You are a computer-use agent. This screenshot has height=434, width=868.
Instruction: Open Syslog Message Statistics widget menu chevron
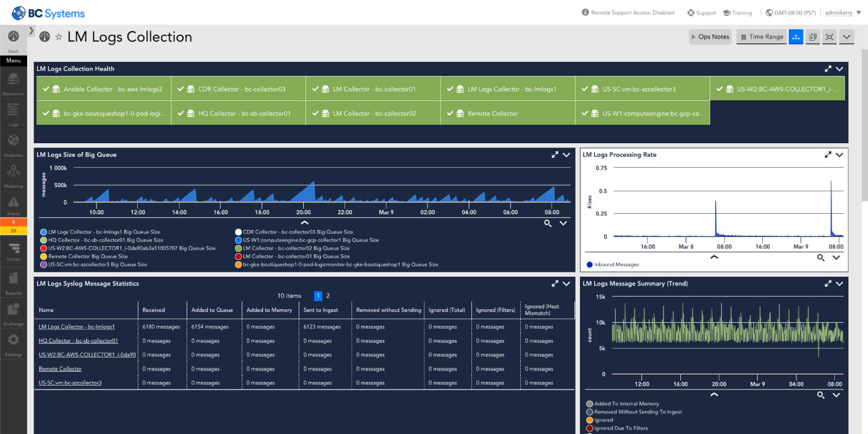coord(566,284)
